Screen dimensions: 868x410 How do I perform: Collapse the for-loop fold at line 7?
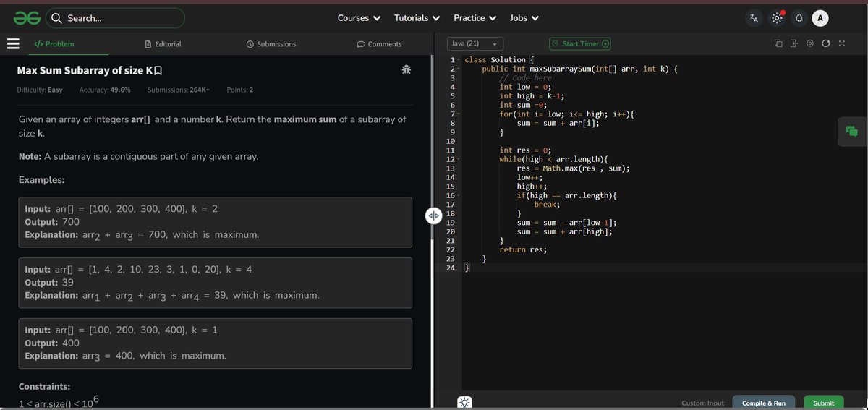(459, 114)
